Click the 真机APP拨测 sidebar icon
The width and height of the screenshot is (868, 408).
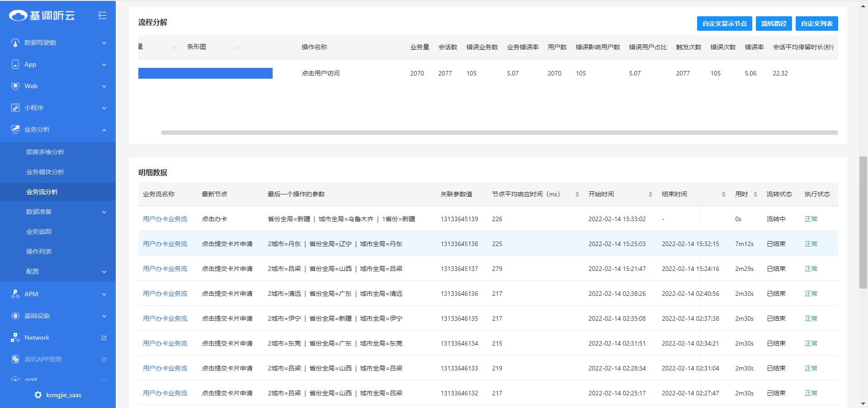point(15,359)
